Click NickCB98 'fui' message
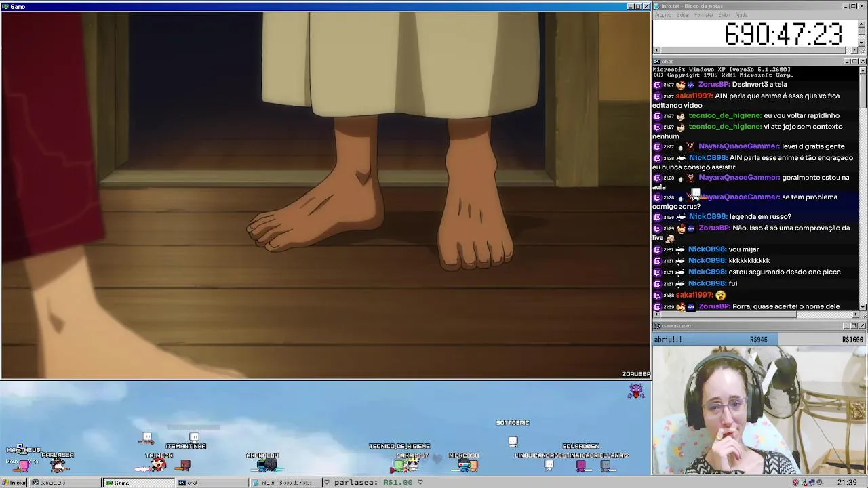 tap(733, 284)
